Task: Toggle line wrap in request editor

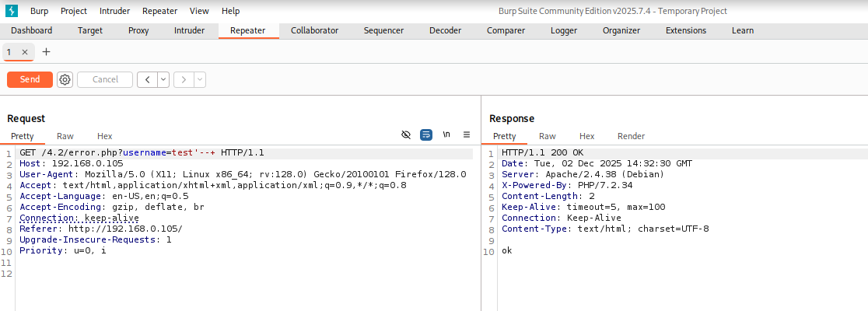Action: 426,135
